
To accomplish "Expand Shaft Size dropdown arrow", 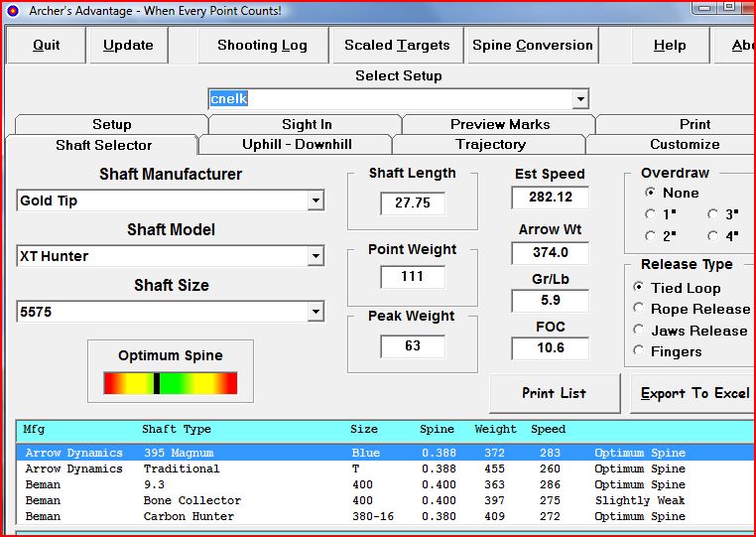I will tap(315, 312).
